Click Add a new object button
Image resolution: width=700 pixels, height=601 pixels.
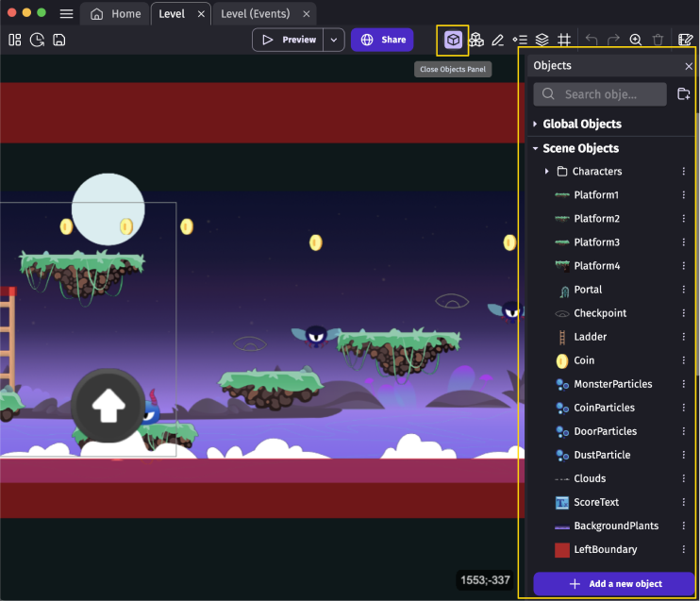click(614, 584)
